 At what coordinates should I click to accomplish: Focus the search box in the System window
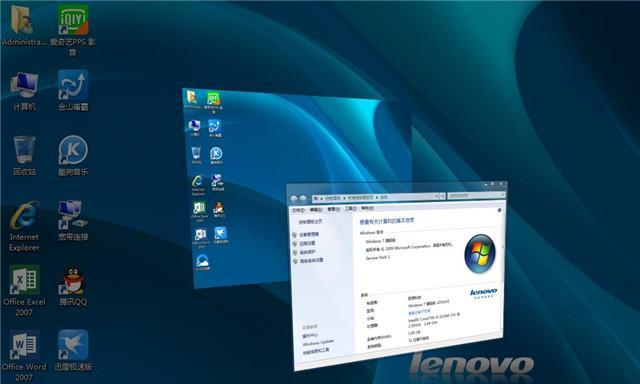point(476,195)
